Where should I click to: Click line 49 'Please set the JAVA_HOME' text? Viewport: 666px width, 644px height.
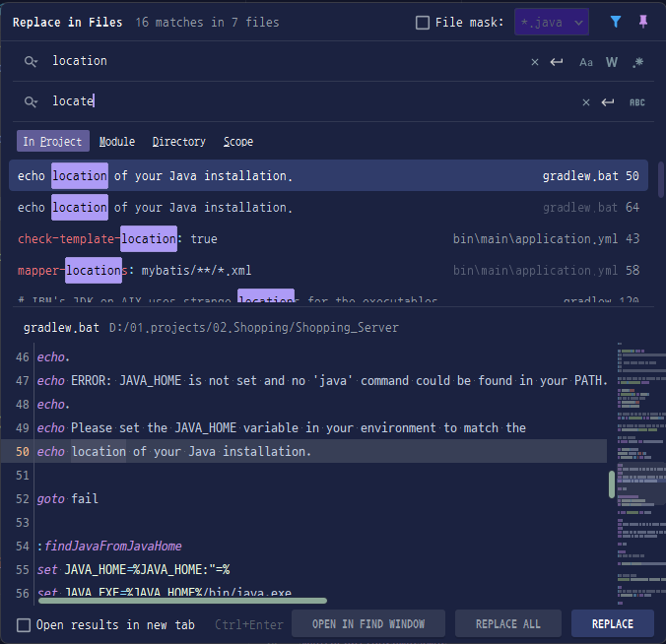[x=154, y=427]
